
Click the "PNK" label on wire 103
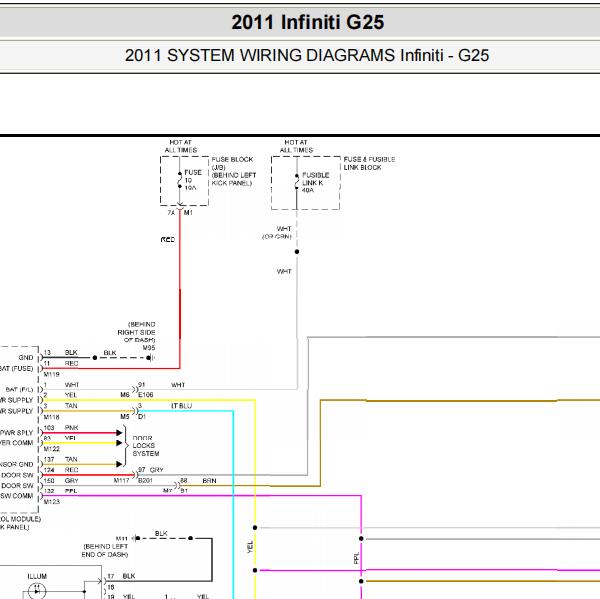click(72, 428)
